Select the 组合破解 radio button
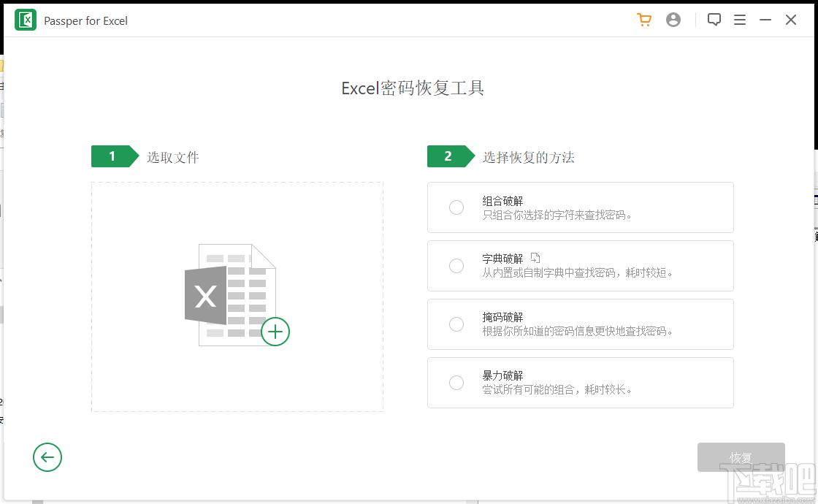This screenshot has height=504, width=818. (456, 207)
